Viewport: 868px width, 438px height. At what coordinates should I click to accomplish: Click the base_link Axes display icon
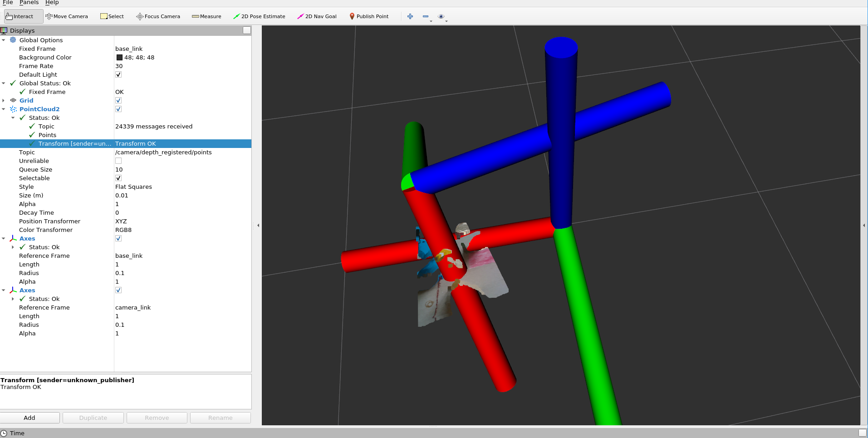(13, 238)
